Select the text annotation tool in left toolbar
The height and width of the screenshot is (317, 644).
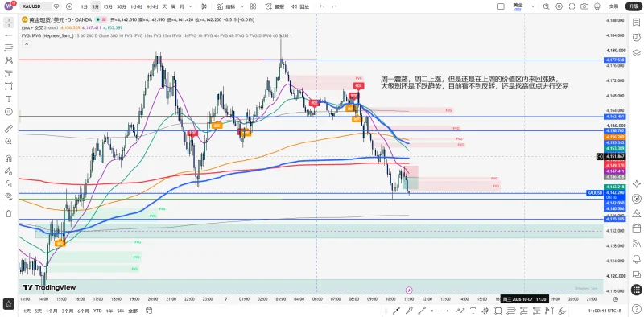9,99
